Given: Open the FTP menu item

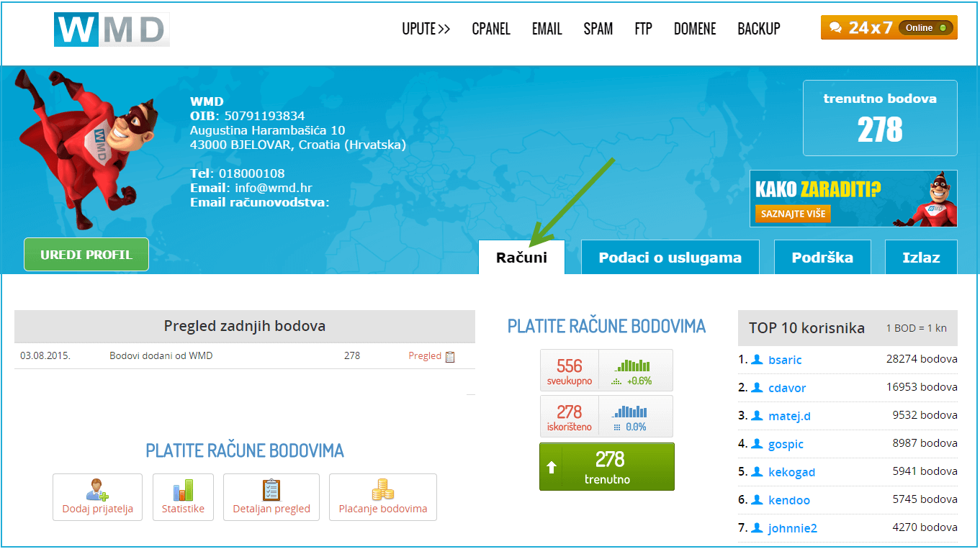Looking at the screenshot, I should tap(644, 29).
